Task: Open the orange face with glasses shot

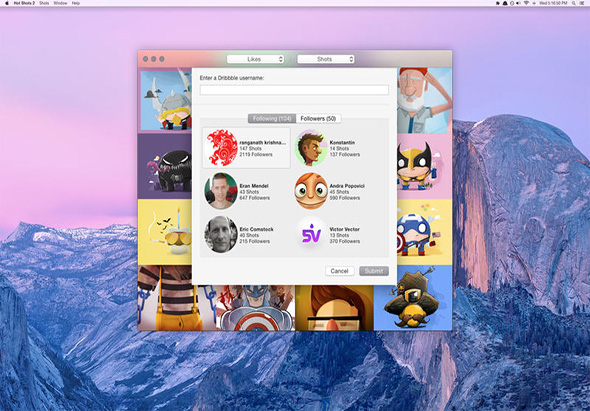Action: click(x=335, y=308)
